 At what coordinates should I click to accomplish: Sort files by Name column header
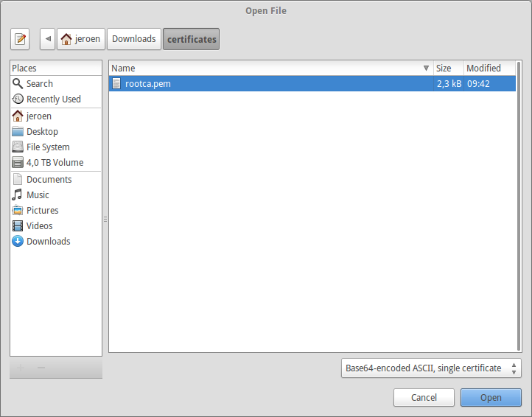coord(271,69)
